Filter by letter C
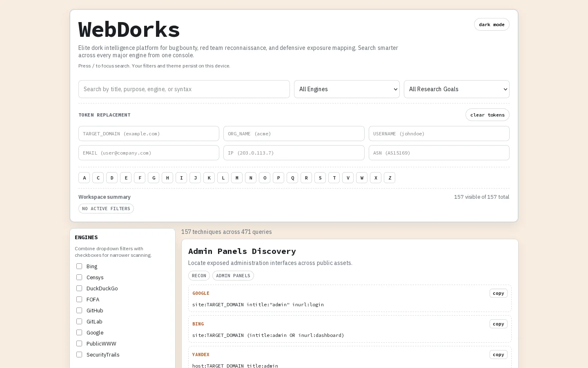This screenshot has width=588, height=368. [x=98, y=178]
